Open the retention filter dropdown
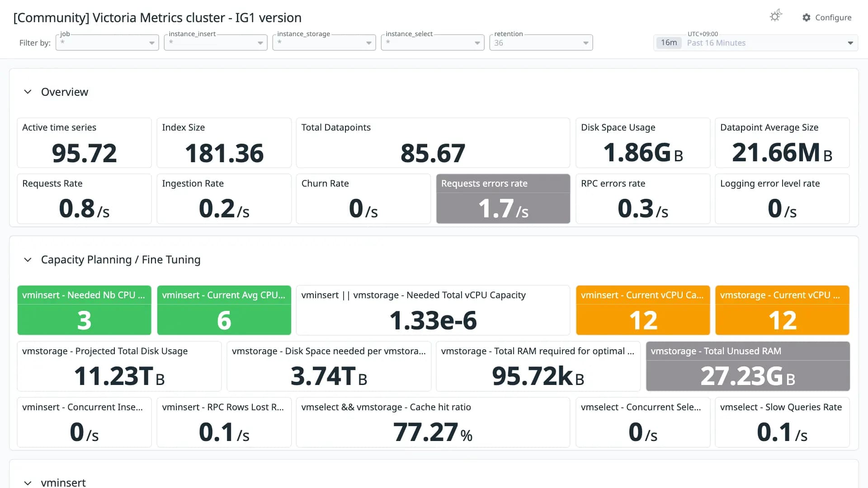The width and height of the screenshot is (868, 488). tap(541, 42)
